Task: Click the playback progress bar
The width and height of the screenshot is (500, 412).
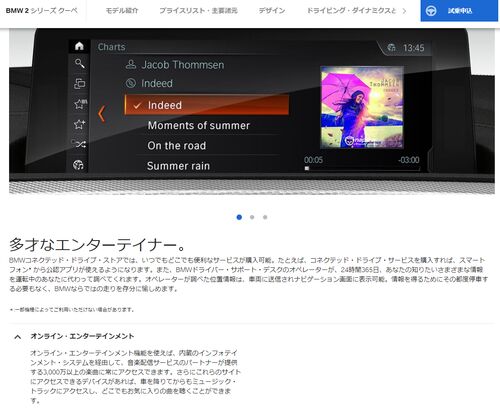Action: (x=362, y=168)
